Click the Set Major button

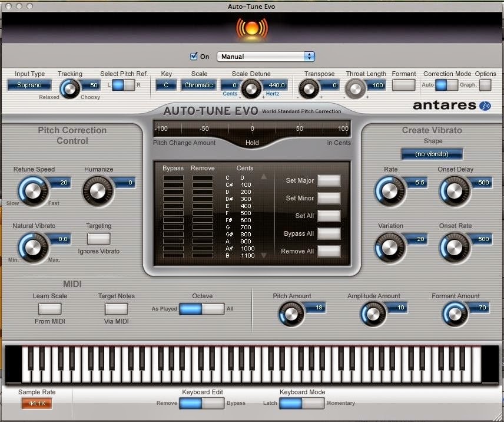[x=329, y=180]
